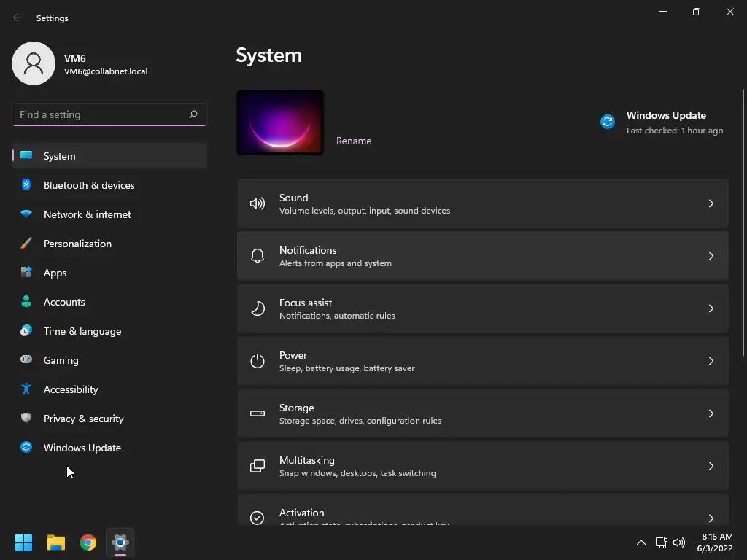
Task: Click the Bluetooth icon in the sidebar
Action: pyautogui.click(x=26, y=184)
